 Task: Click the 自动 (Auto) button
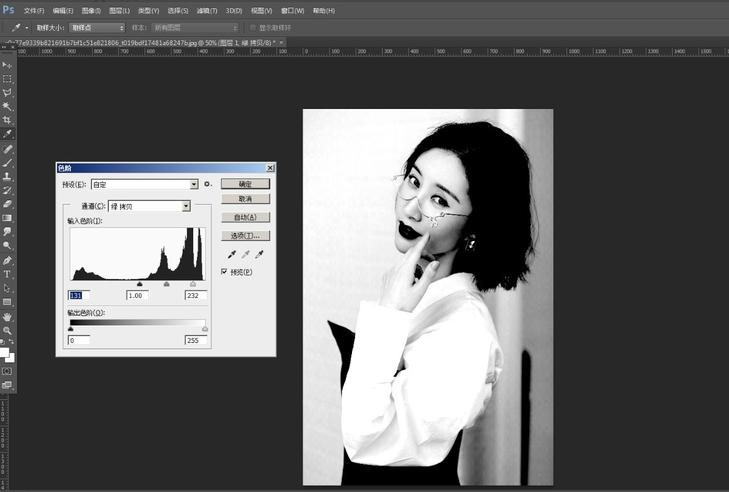245,217
